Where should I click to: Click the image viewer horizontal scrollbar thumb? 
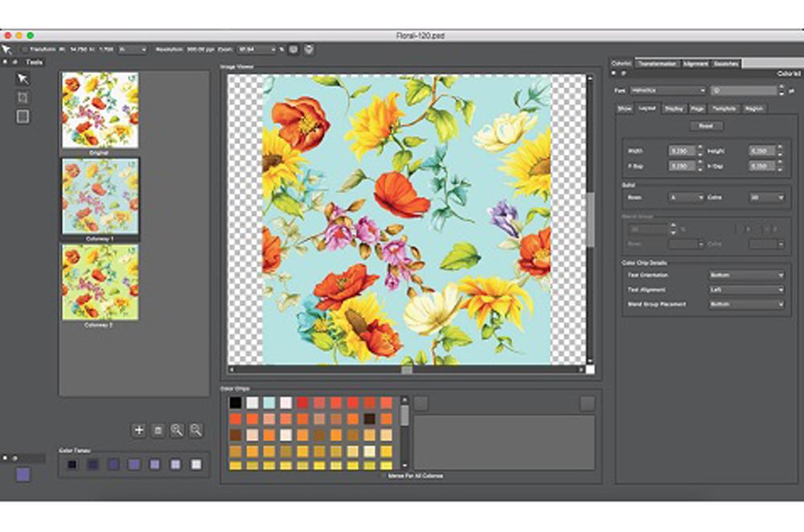(x=407, y=370)
